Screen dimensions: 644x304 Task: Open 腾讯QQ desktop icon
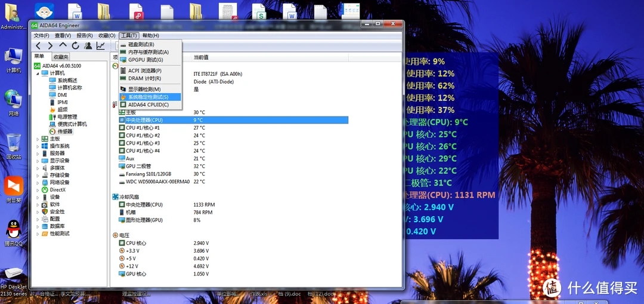(14, 234)
